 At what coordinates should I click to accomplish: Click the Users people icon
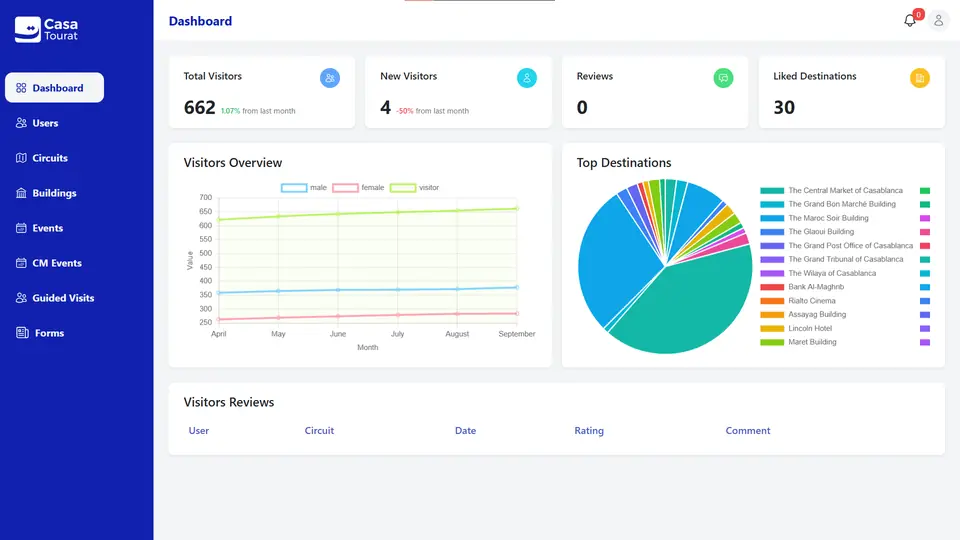(x=21, y=123)
